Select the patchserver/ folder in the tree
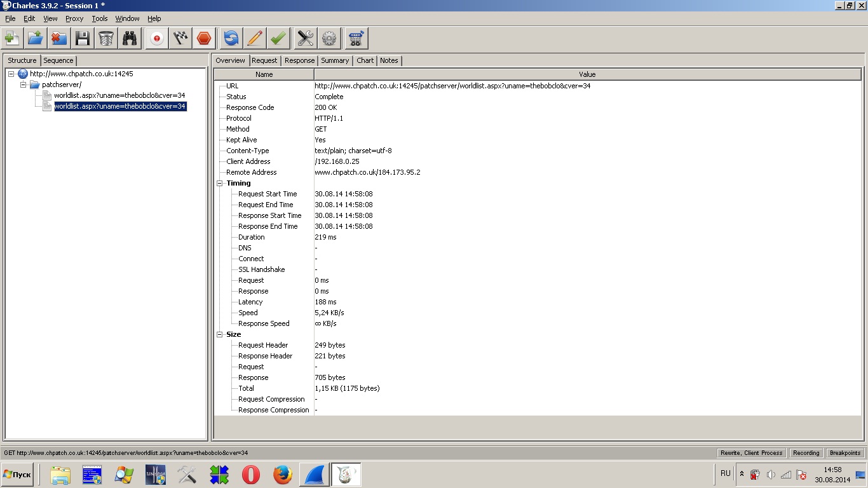868x488 pixels. pyautogui.click(x=62, y=85)
